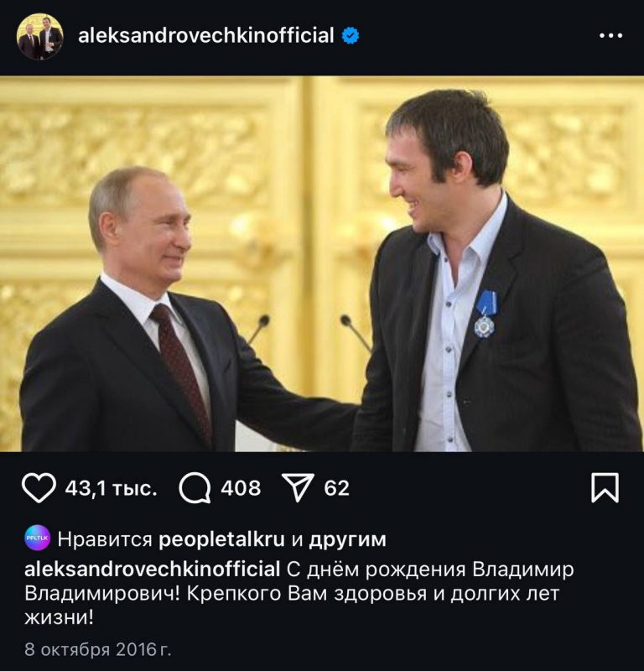
Task: Save the post with the bookmark icon
Action: [605, 487]
